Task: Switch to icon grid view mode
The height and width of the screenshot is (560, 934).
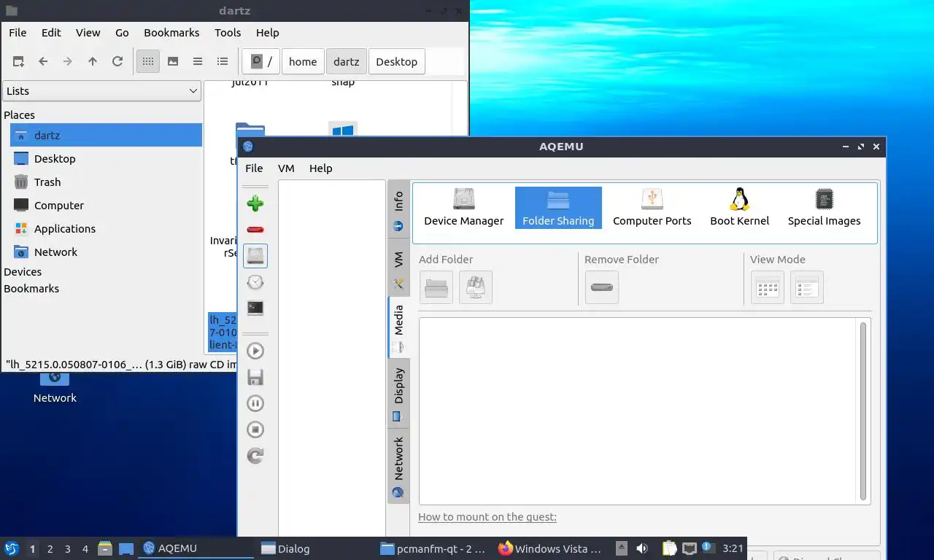Action: tap(768, 287)
